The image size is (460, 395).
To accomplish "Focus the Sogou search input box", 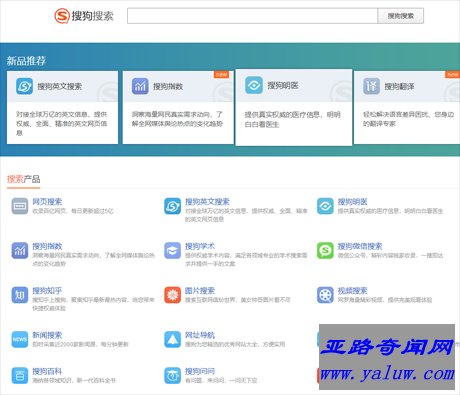I will coord(252,16).
